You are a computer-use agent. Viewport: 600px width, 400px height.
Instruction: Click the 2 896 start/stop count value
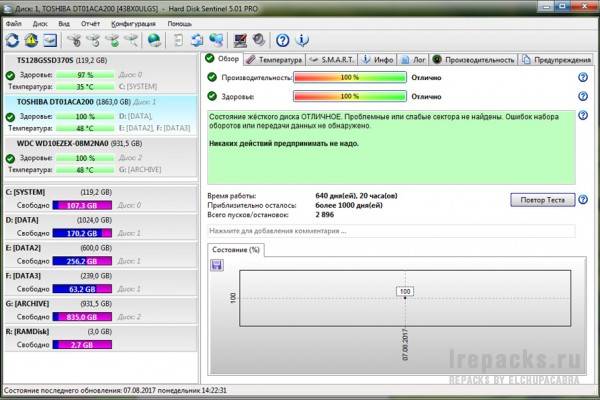324,215
